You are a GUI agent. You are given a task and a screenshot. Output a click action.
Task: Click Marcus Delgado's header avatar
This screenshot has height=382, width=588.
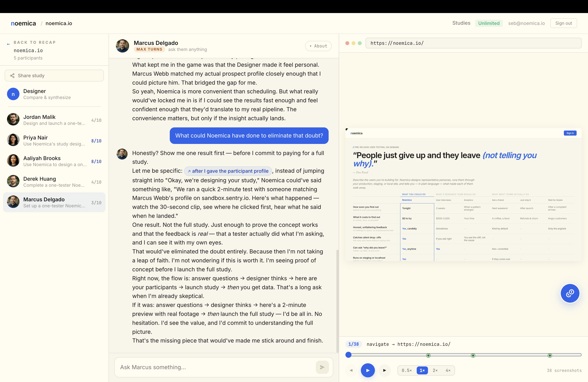point(122,46)
